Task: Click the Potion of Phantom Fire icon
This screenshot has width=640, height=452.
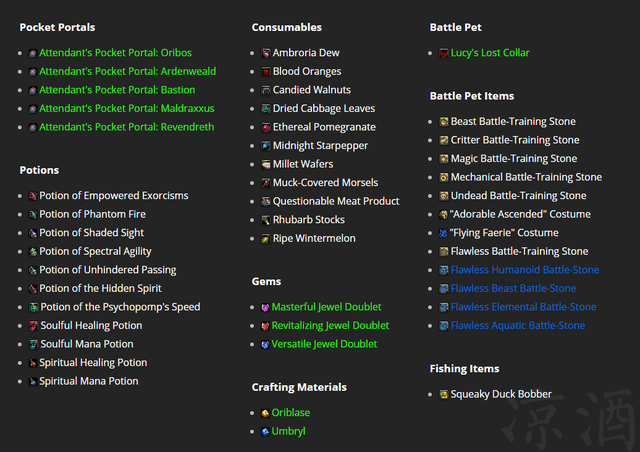Action: pos(33,215)
